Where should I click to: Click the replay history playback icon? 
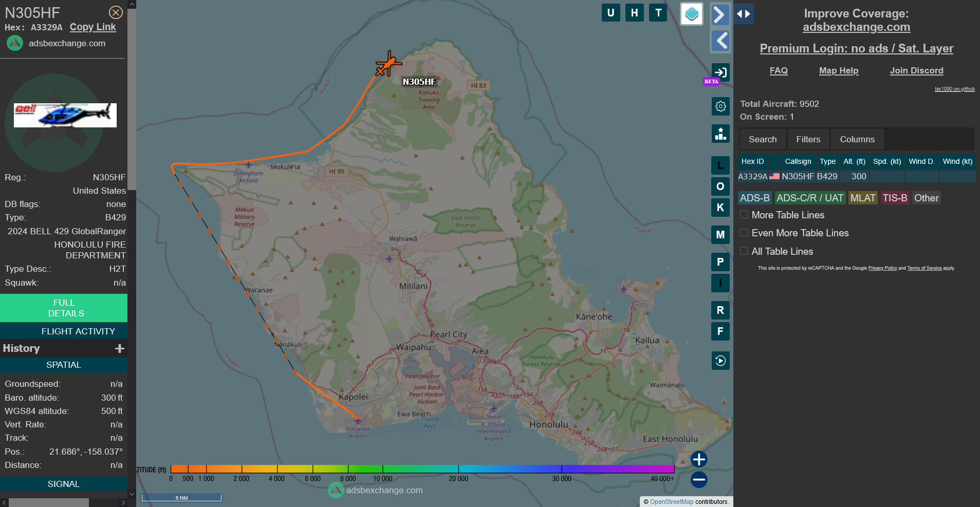(x=720, y=361)
